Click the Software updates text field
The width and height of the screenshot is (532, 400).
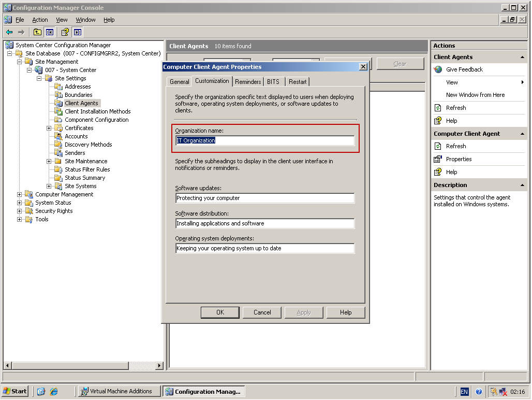(x=265, y=198)
